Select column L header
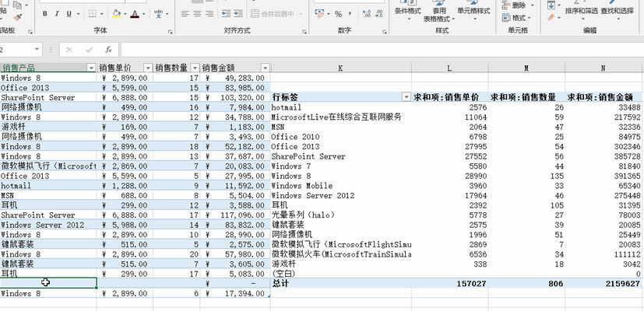 (449, 68)
